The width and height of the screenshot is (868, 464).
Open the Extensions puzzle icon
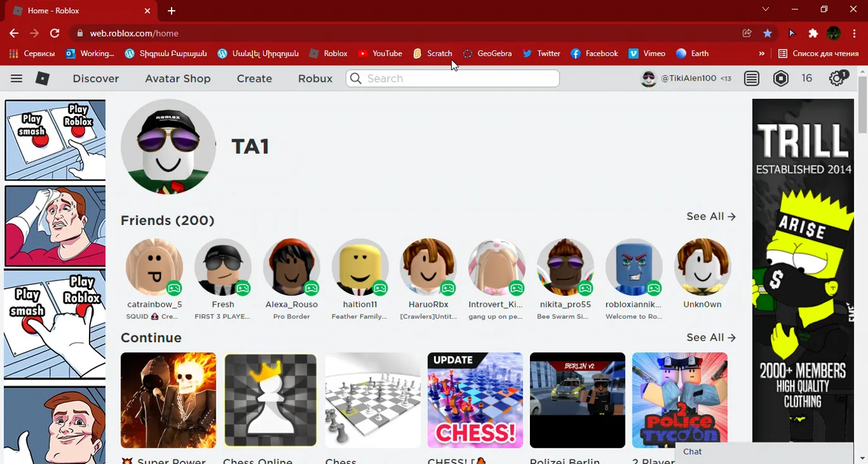tap(813, 33)
